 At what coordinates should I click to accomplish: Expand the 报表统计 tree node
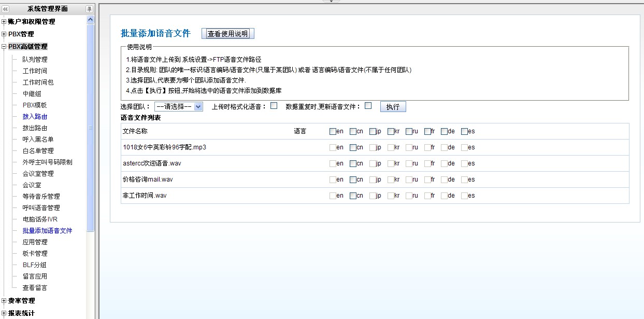[x=4, y=313]
